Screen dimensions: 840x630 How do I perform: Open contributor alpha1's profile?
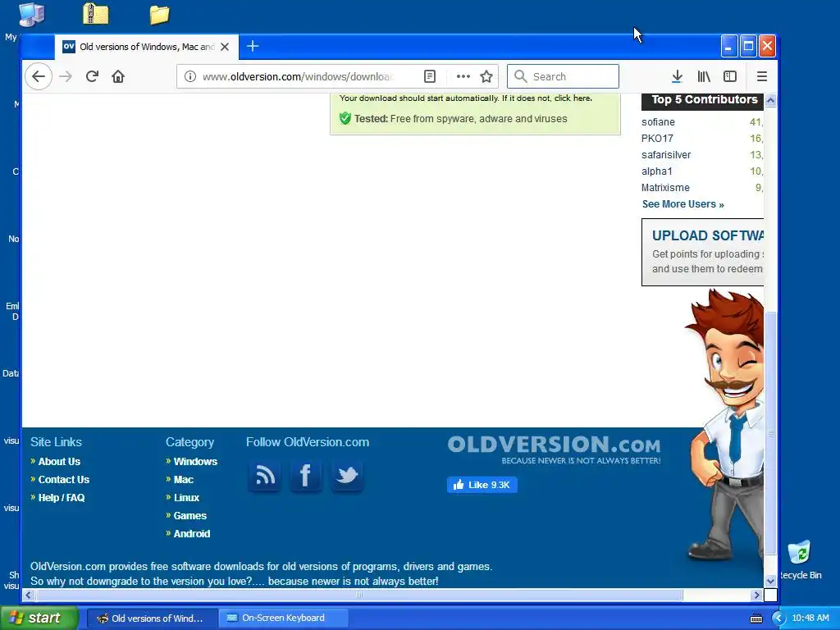(657, 171)
